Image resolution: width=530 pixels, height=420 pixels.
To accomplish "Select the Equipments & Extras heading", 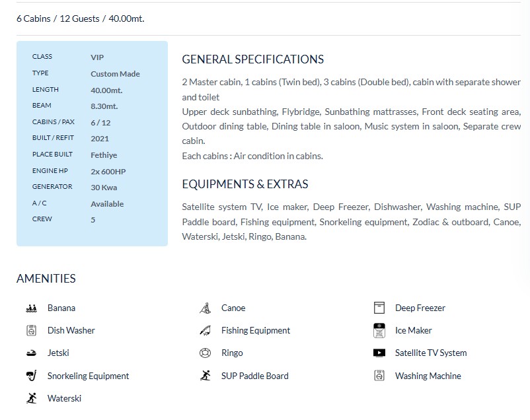I will (x=245, y=184).
